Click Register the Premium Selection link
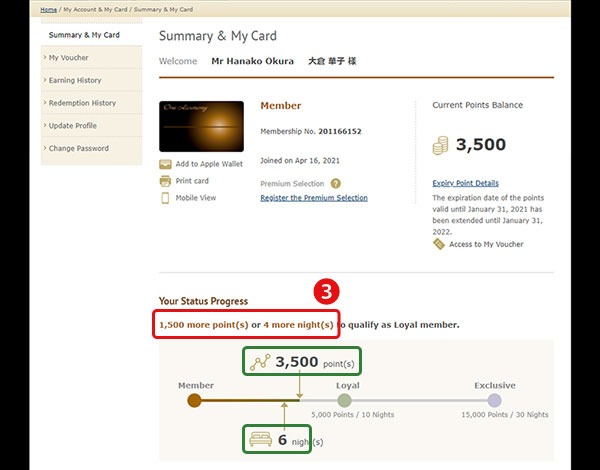Image resolution: width=600 pixels, height=470 pixels. (313, 198)
